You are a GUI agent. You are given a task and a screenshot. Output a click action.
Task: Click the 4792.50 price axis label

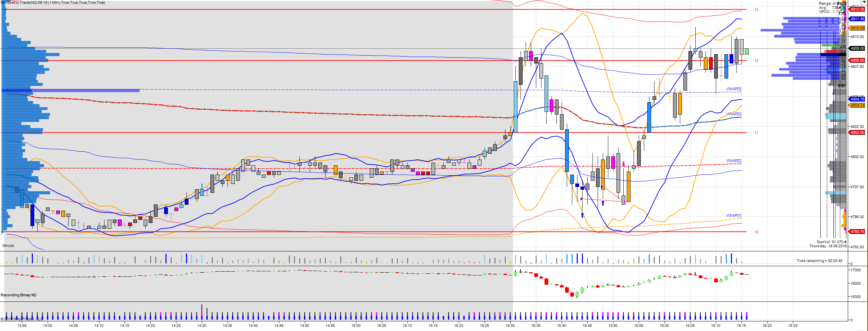pyautogui.click(x=857, y=247)
